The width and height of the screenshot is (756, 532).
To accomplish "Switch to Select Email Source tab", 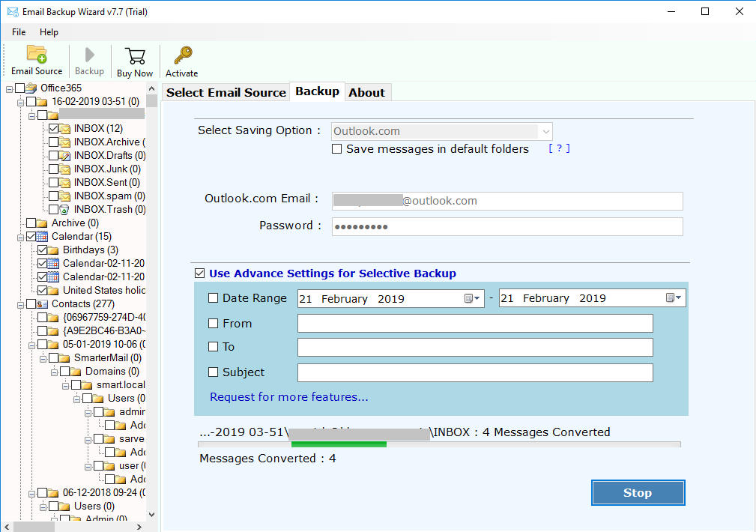I will point(226,93).
